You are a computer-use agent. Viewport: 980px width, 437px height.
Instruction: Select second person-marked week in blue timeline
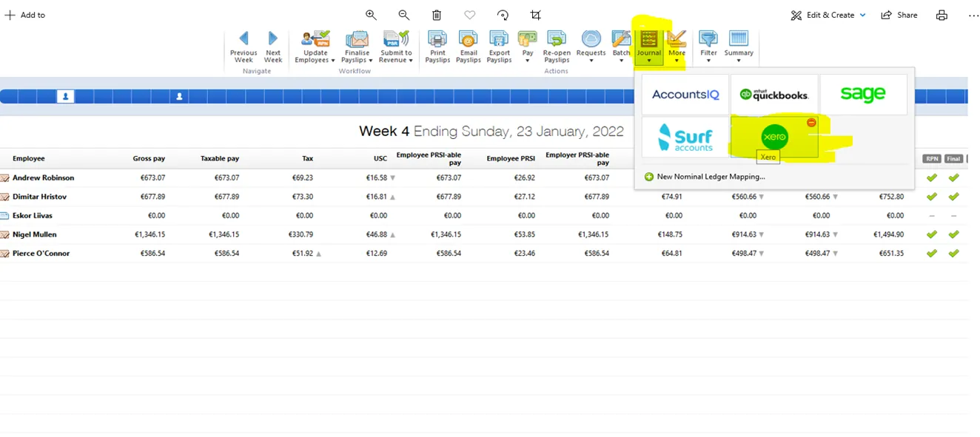179,96
